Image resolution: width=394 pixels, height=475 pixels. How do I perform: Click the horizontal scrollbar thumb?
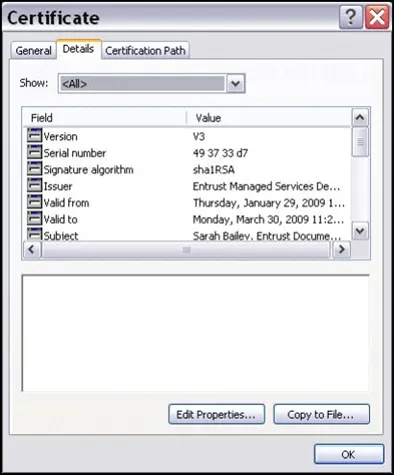coord(186,249)
